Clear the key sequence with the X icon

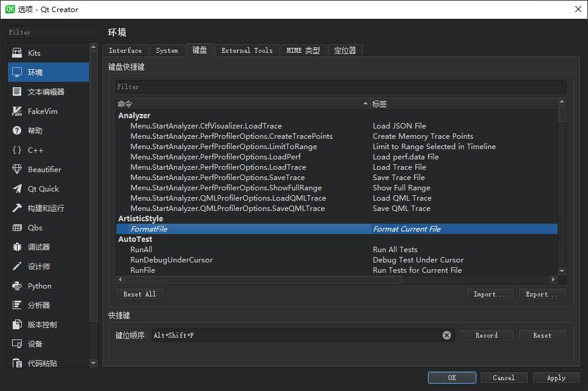447,335
